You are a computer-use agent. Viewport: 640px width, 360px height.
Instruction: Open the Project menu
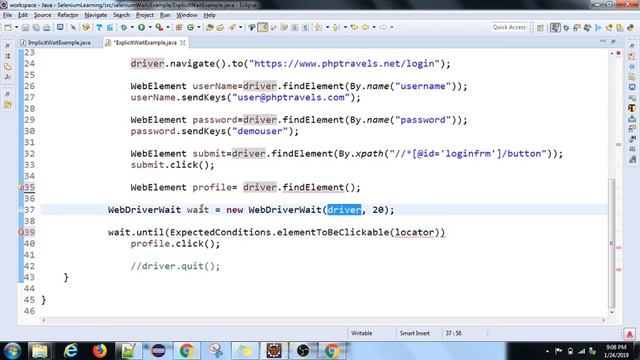point(145,15)
